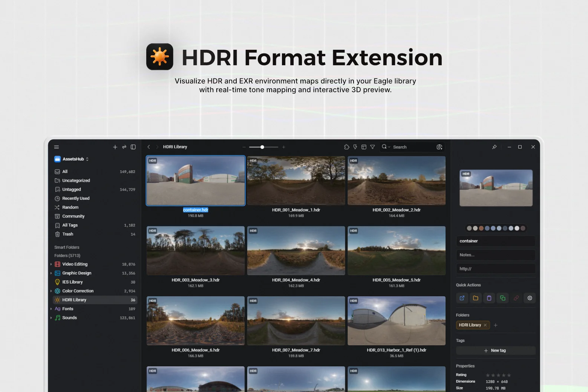Toggle pin on the inspector panel
The width and height of the screenshot is (588, 392).
[494, 147]
